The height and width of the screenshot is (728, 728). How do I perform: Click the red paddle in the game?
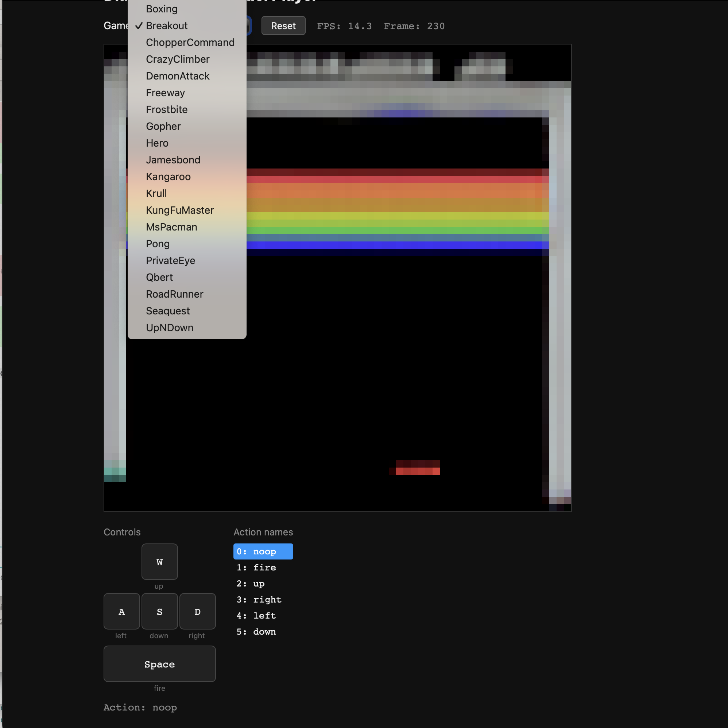pos(418,468)
